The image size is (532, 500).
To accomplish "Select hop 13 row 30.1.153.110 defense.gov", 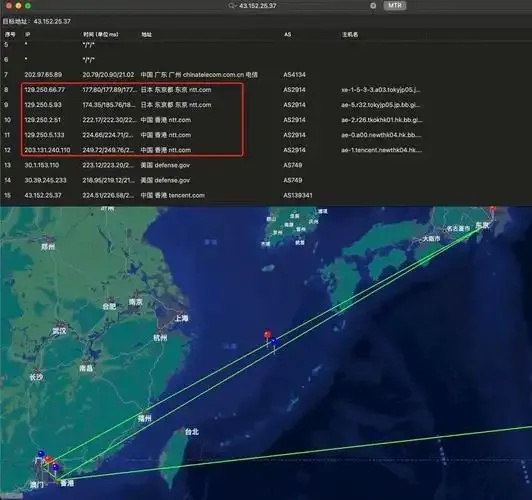I will [266, 165].
